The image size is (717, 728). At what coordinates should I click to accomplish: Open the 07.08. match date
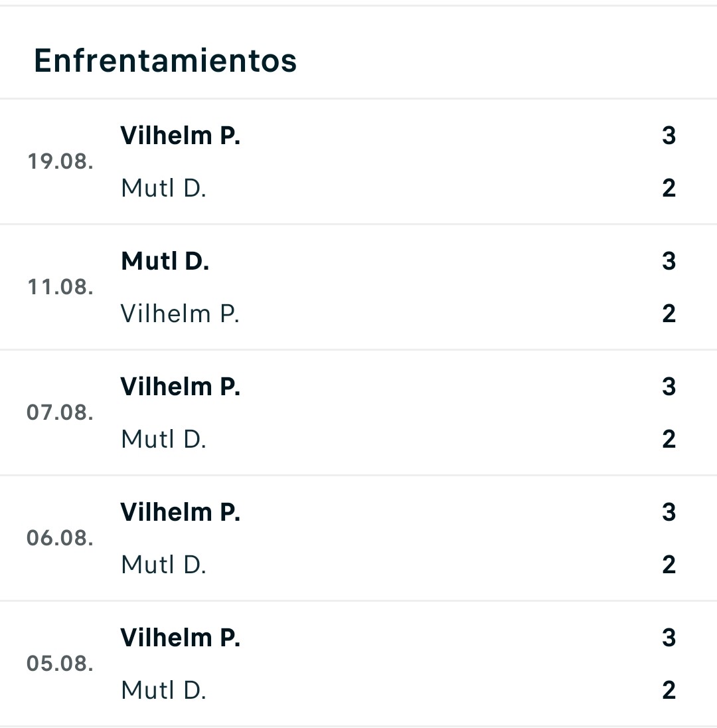(60, 412)
